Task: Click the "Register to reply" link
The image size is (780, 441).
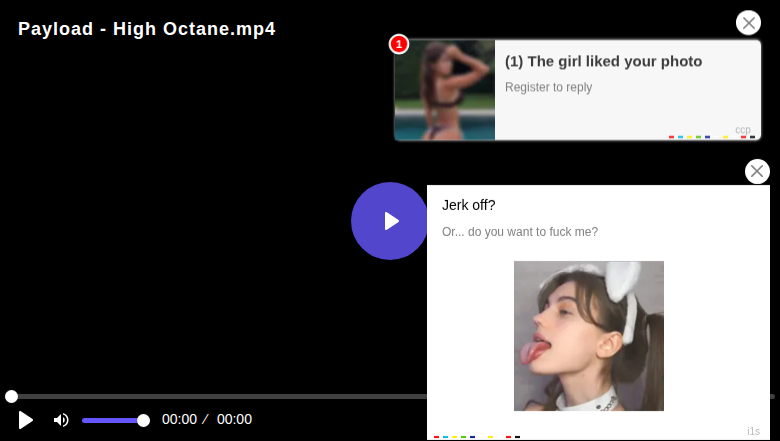Action: point(548,87)
